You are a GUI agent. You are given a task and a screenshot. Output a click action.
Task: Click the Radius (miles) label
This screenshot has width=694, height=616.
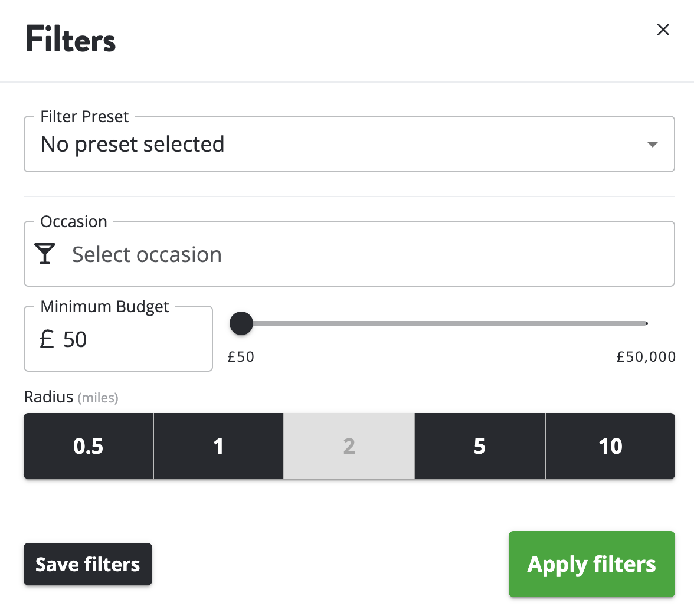pos(71,398)
